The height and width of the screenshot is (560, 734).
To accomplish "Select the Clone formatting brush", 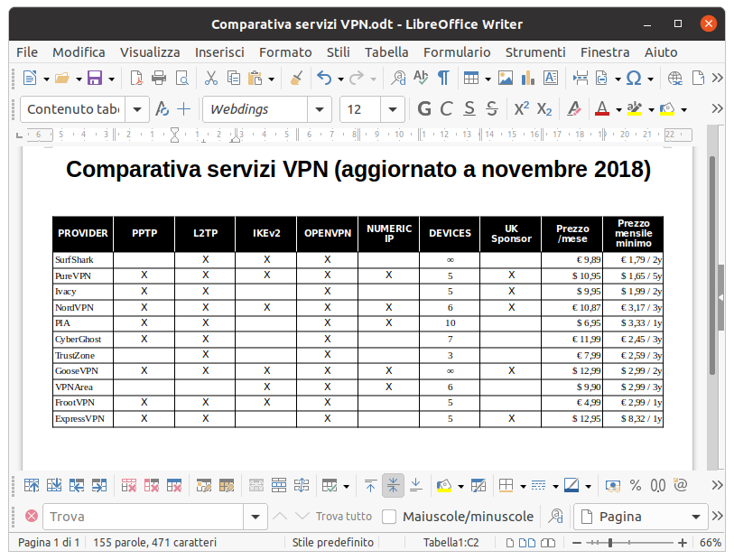I will 296,78.
